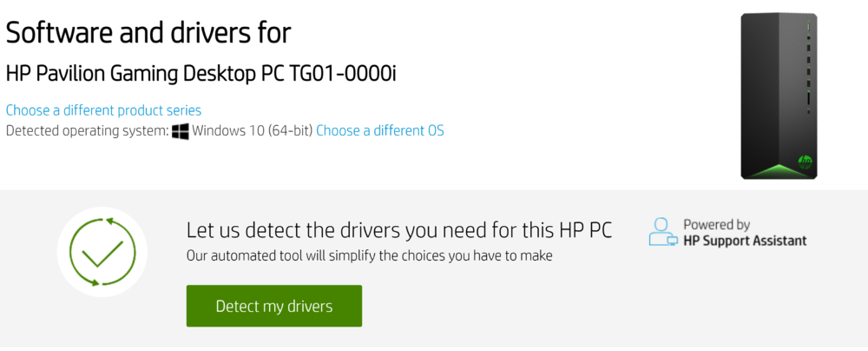Choose a different product series

[x=103, y=110]
